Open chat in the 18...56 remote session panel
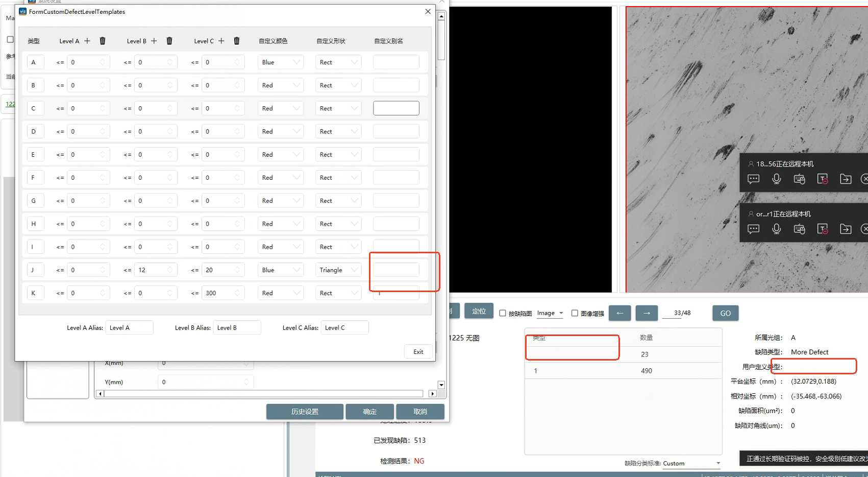This screenshot has width=868, height=477. point(753,179)
